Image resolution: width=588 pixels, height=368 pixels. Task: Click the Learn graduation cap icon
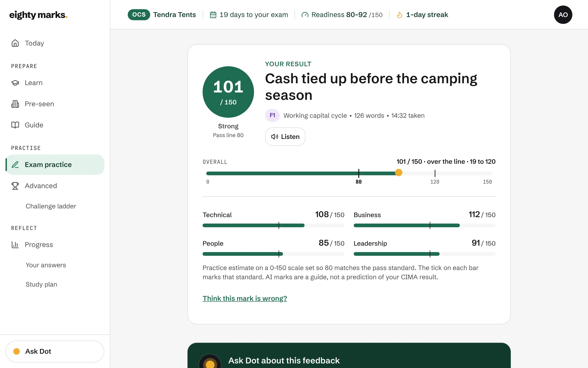15,83
